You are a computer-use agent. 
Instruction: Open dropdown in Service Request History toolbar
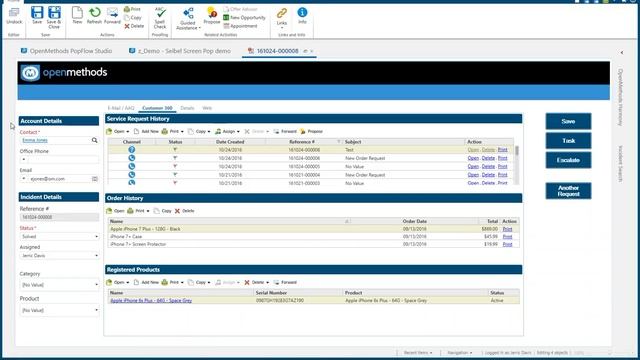pos(118,131)
